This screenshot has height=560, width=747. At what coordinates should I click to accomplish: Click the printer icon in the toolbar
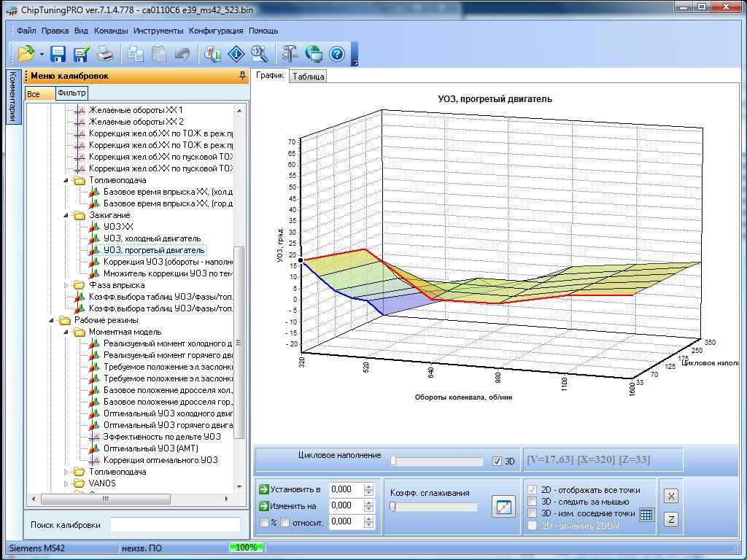pos(105,53)
